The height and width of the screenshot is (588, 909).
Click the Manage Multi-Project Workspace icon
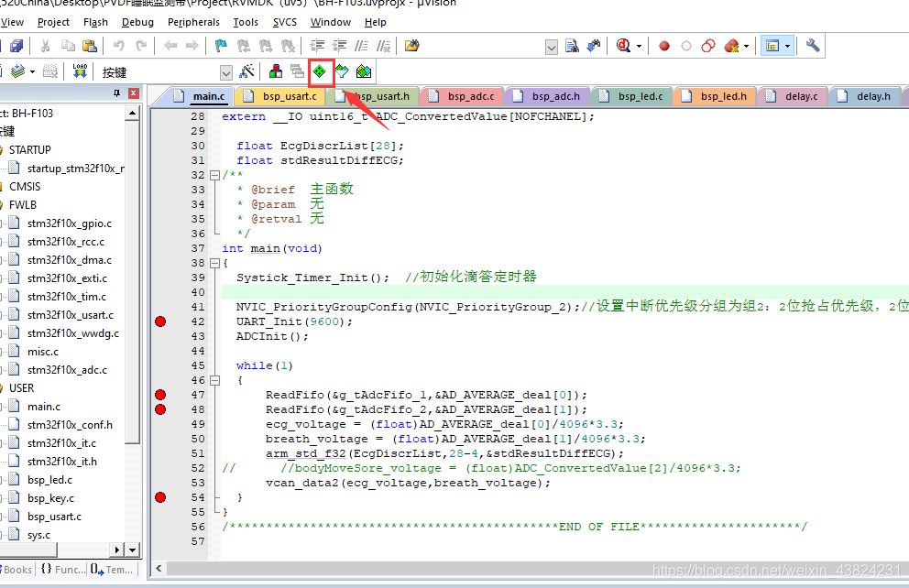tap(298, 71)
